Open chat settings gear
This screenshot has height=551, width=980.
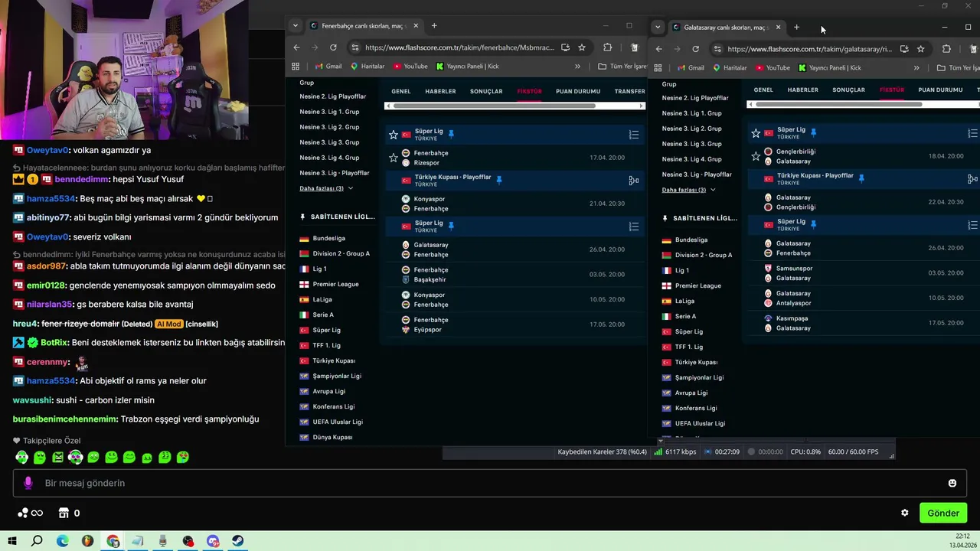click(904, 513)
